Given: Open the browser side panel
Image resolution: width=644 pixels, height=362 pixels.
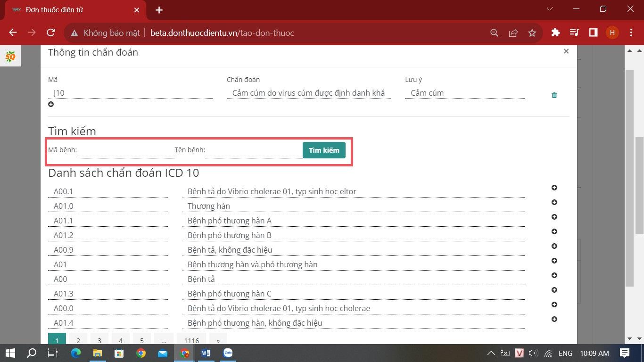Looking at the screenshot, I should pyautogui.click(x=593, y=33).
